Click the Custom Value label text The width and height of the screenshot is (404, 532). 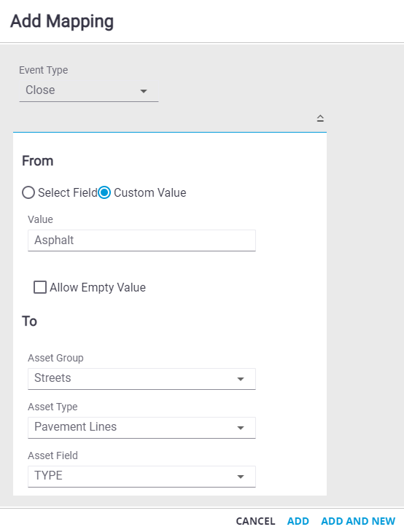(x=150, y=192)
